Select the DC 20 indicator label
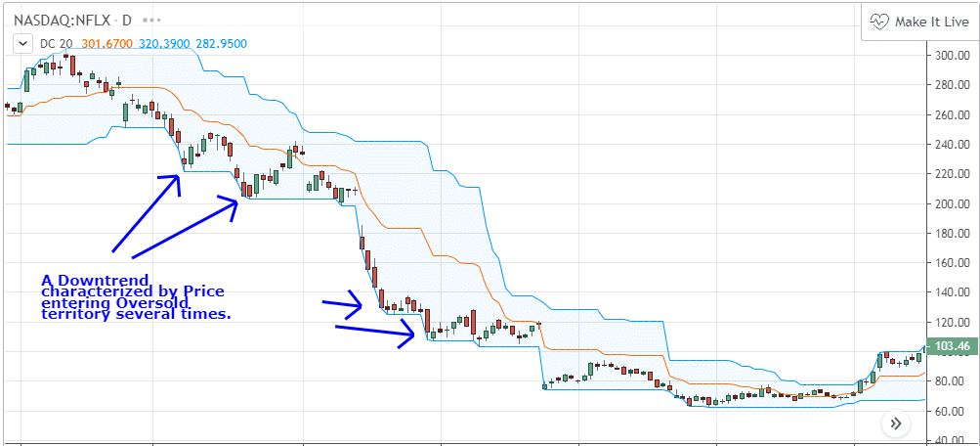The width and height of the screenshot is (980, 446). pyautogui.click(x=55, y=43)
